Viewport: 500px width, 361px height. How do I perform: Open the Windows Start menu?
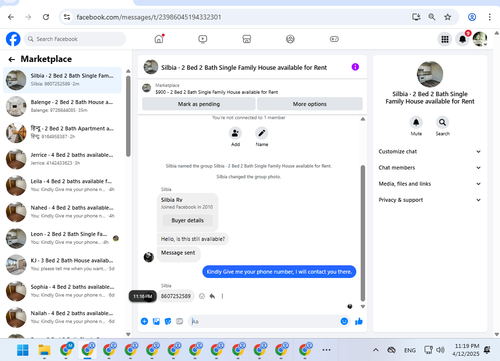click(x=23, y=350)
